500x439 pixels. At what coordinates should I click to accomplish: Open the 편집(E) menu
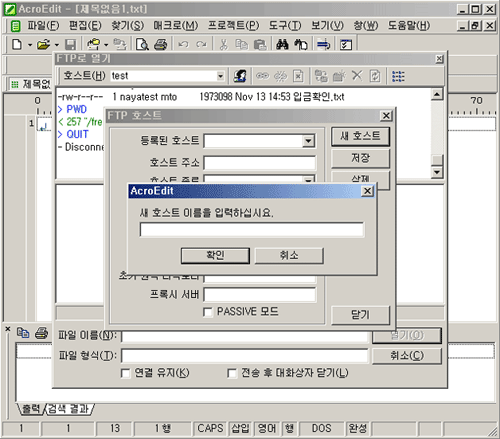(x=85, y=26)
